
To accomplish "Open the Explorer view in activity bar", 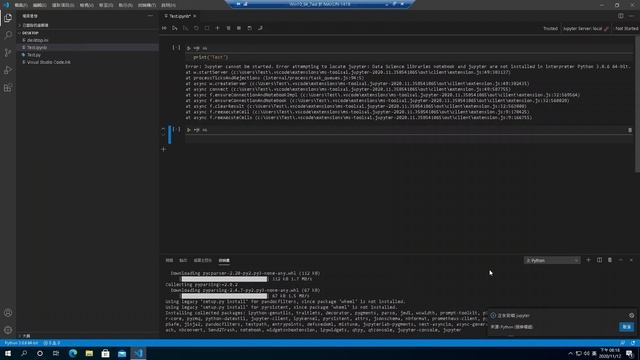I will tap(8, 18).
